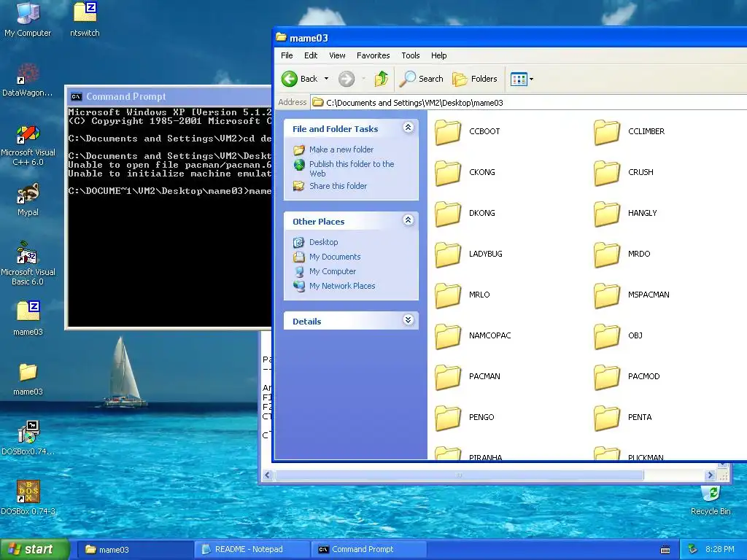Toggle the Folders pane button
Viewport: 747px width, 560px height.
tap(474, 79)
